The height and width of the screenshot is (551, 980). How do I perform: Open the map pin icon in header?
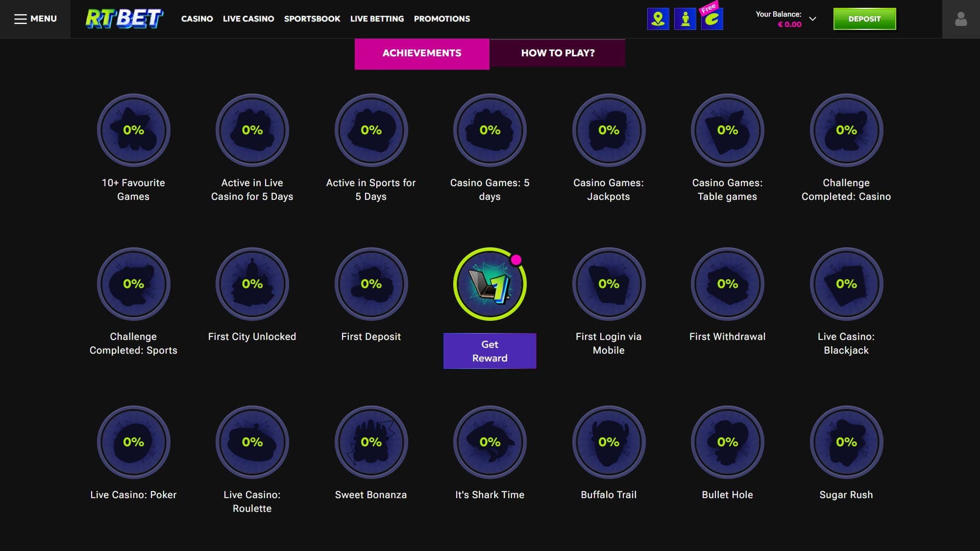point(658,19)
